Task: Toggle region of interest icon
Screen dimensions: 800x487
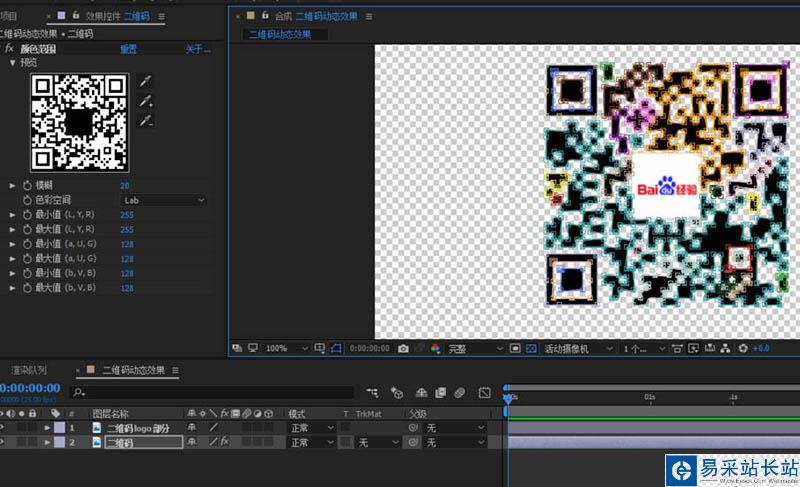Action: (515, 348)
